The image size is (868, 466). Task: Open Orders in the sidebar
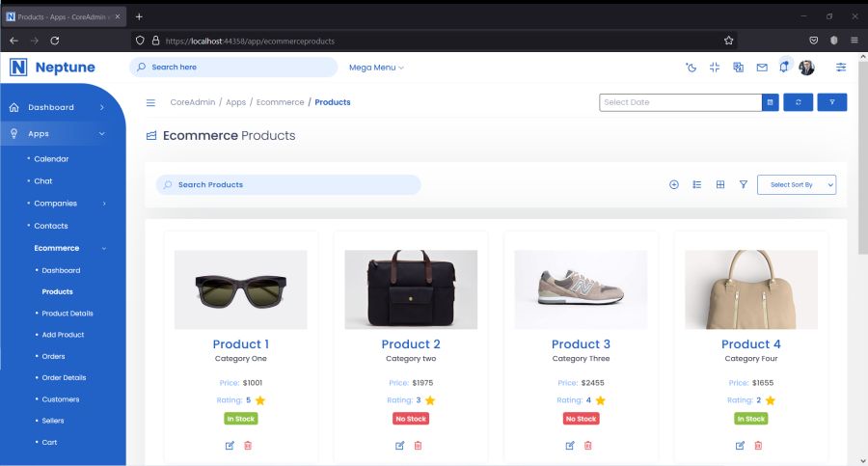pyautogui.click(x=54, y=356)
